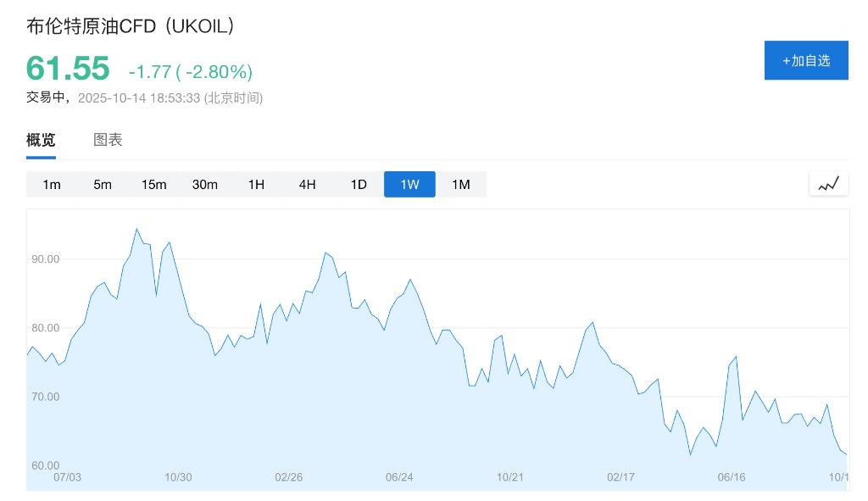Switch chart to 30m interval

click(205, 185)
